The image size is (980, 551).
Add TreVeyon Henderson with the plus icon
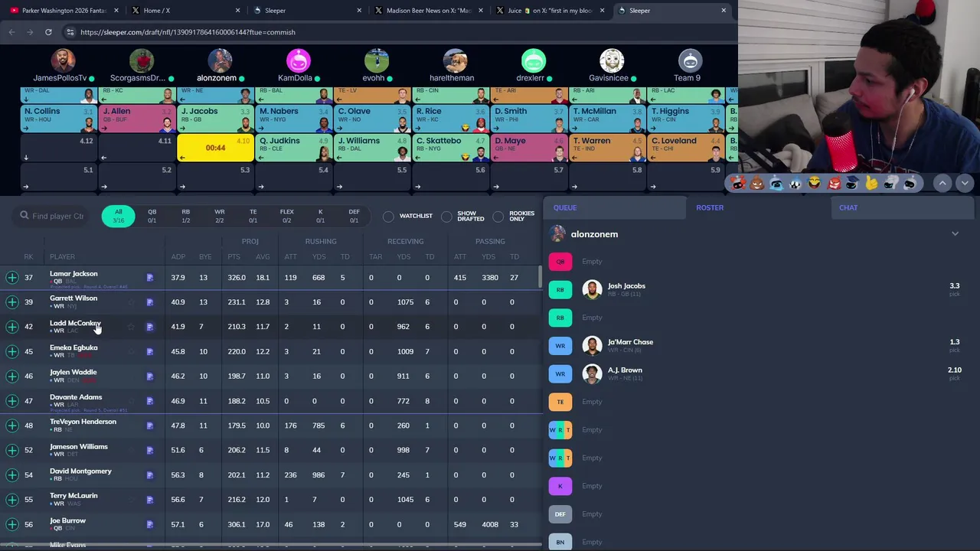[x=12, y=425]
